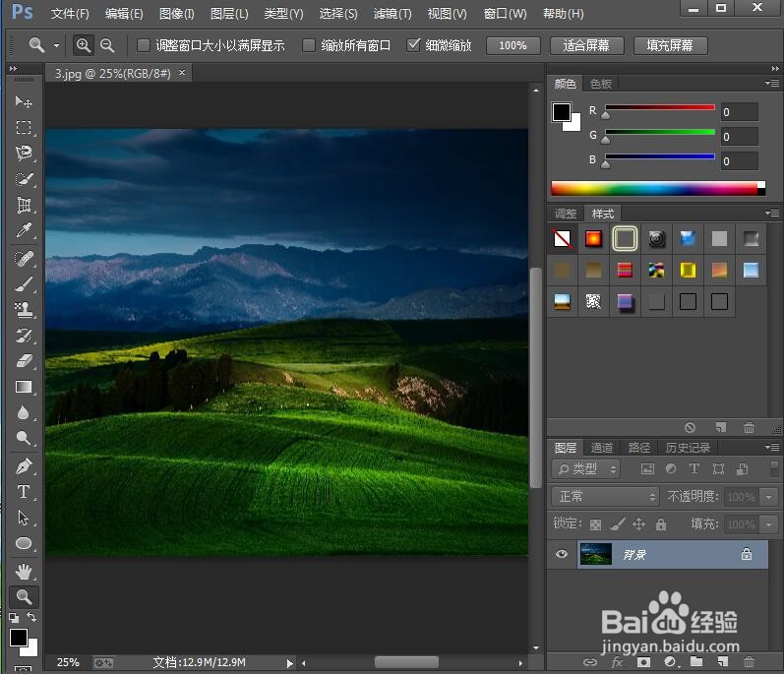The width and height of the screenshot is (784, 674).
Task: Select the Move tool
Action: 23,101
